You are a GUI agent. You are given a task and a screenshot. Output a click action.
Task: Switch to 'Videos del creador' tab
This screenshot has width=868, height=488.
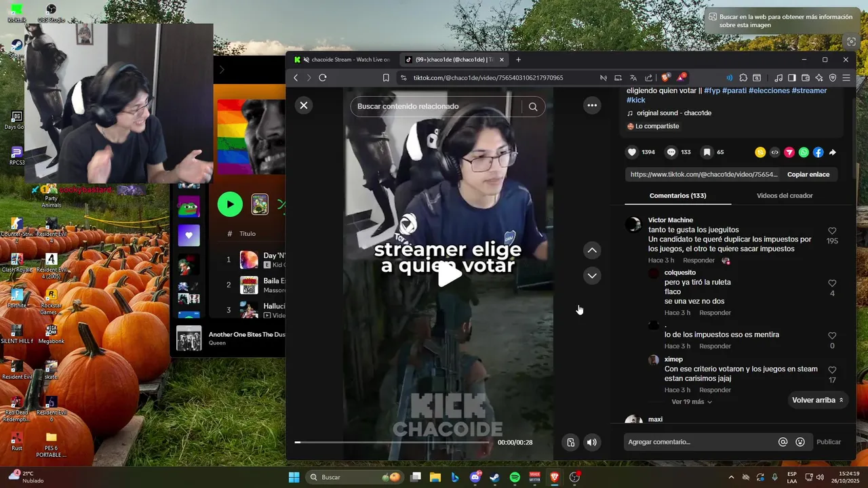[x=785, y=195]
